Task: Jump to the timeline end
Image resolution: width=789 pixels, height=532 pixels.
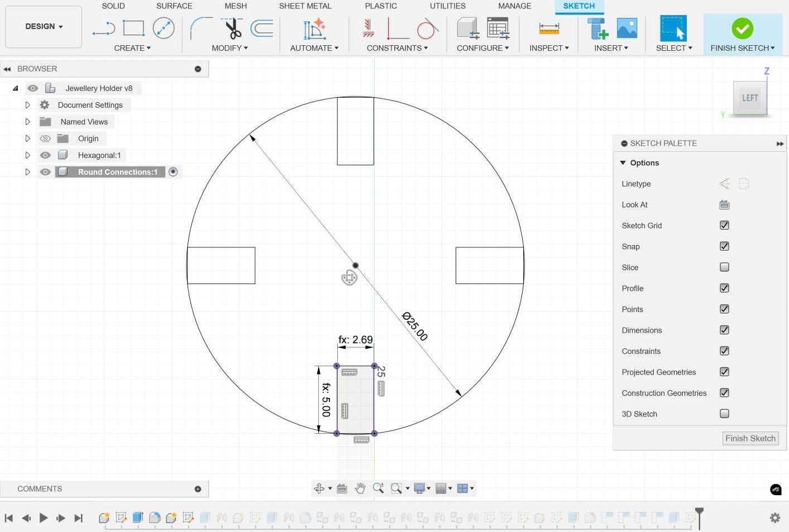Action: pyautogui.click(x=78, y=518)
